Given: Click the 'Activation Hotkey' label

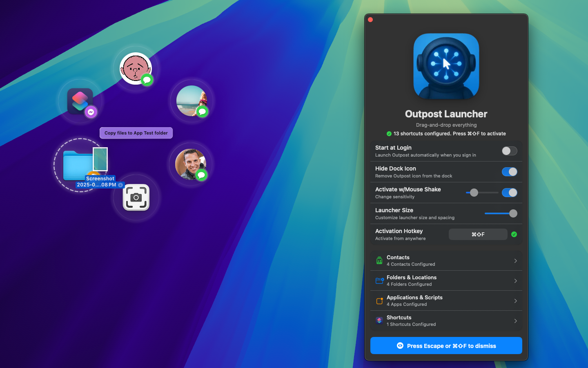Looking at the screenshot, I should [x=399, y=231].
